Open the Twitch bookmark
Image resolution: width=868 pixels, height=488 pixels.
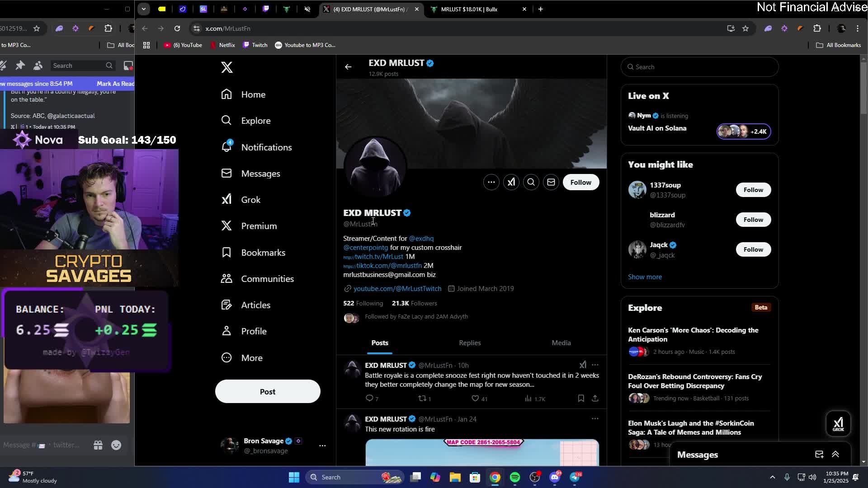pyautogui.click(x=255, y=45)
